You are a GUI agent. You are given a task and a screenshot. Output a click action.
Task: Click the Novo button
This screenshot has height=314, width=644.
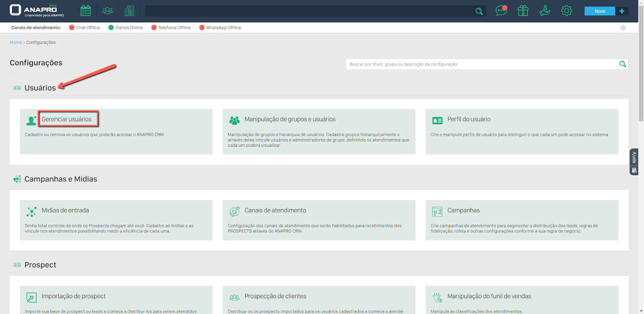(x=600, y=11)
